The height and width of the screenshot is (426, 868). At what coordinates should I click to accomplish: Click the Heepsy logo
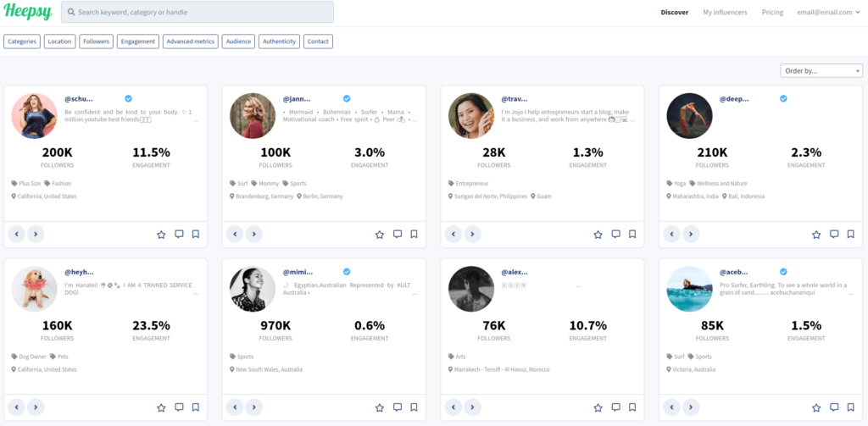[x=28, y=13]
